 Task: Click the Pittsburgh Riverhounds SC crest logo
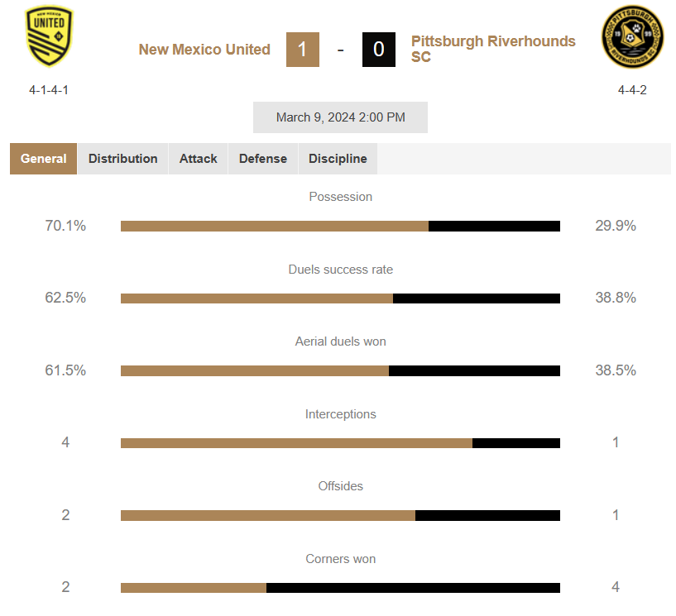632,36
